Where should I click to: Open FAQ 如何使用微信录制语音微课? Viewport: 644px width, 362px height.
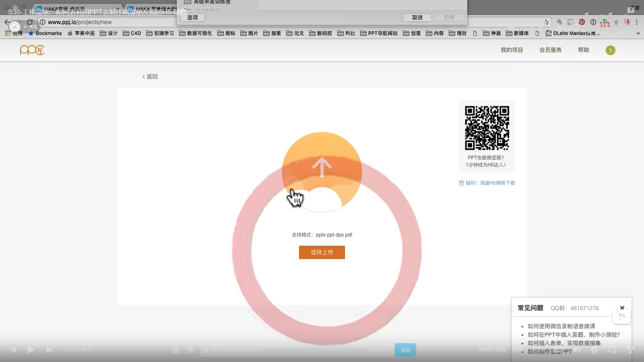click(561, 326)
